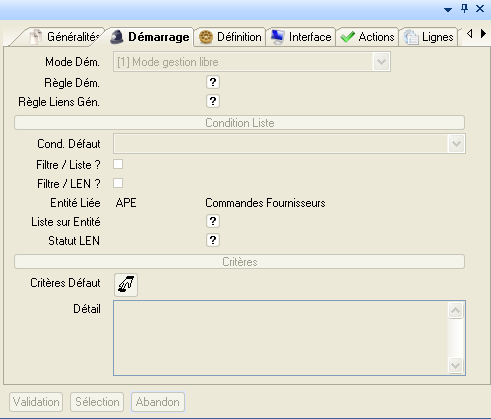Click the Critères Défaut edit icon button

tap(126, 285)
